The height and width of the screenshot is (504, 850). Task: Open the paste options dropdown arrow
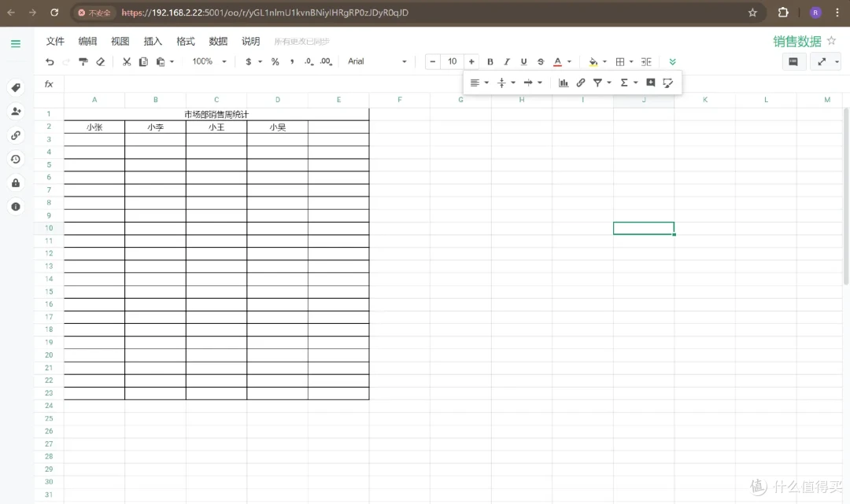(172, 61)
